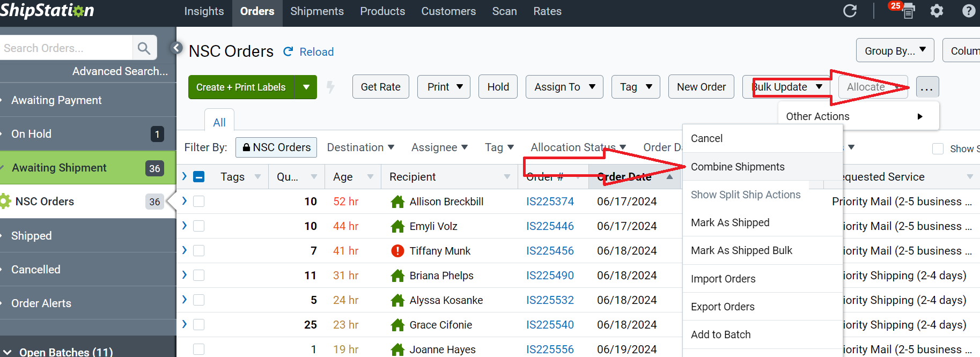Toggle the Show checkbox in the filter bar
Screen dimensions: 980x357
click(x=938, y=148)
